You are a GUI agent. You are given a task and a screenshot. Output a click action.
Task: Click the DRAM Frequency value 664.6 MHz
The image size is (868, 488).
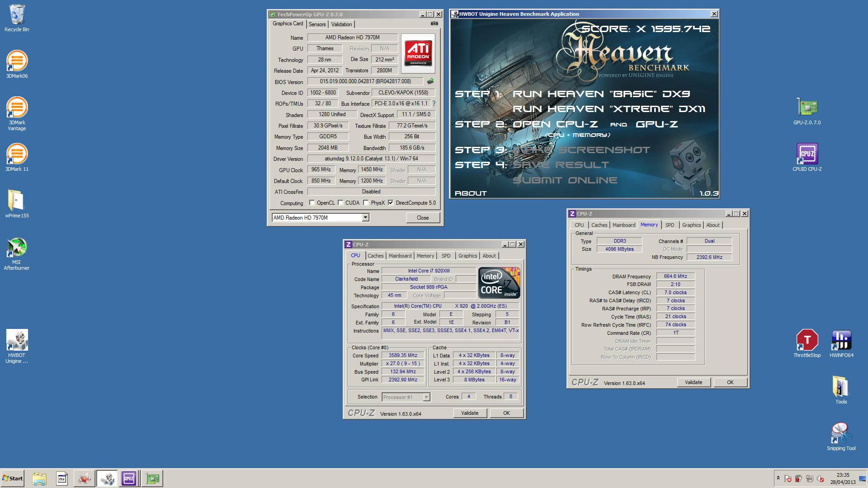(x=675, y=277)
